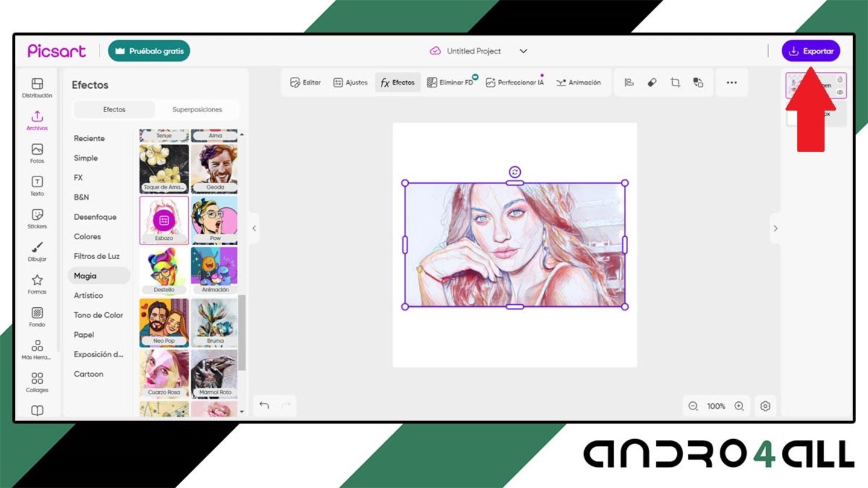
Task: Toggle the layer lock icon
Action: [840, 80]
